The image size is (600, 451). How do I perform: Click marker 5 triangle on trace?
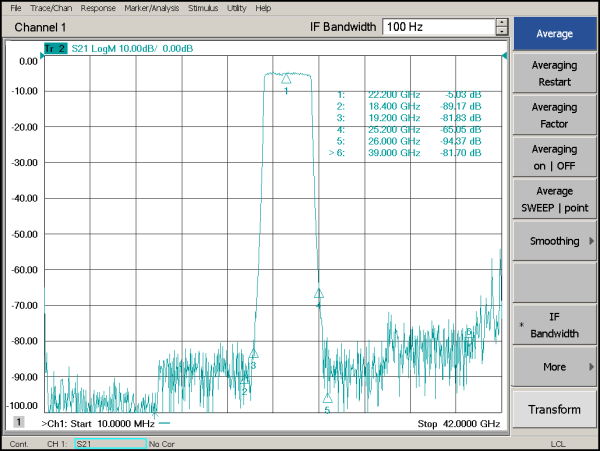click(328, 398)
